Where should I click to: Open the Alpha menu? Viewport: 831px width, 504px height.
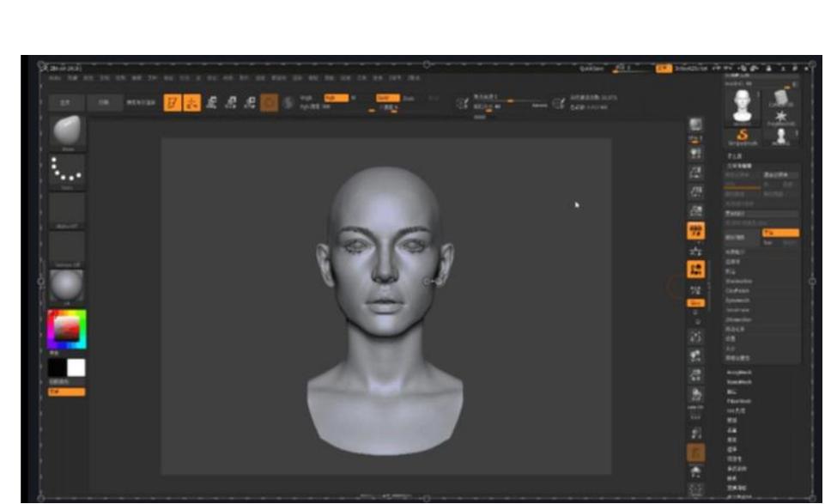(x=55, y=78)
